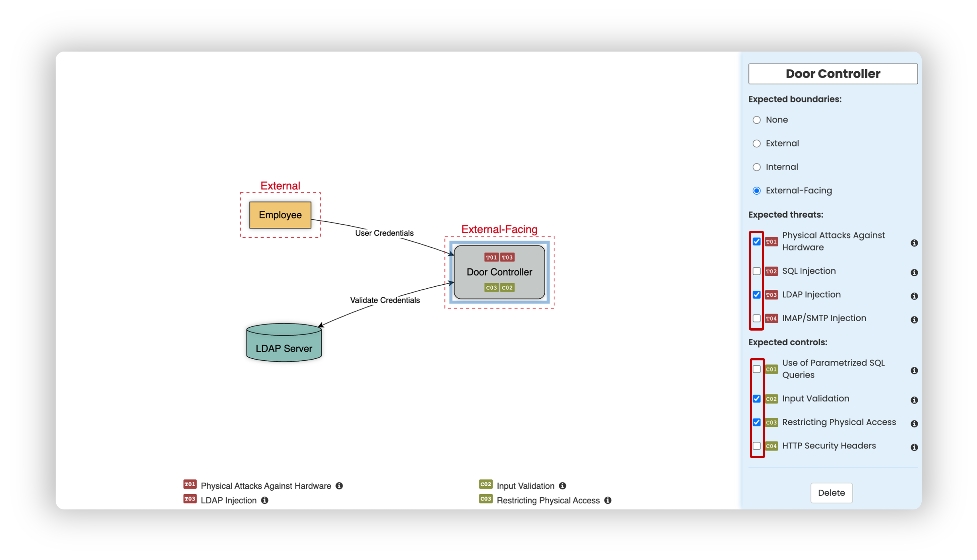The height and width of the screenshot is (560, 977).
Task: Edit the Door Controller name field
Action: point(833,74)
